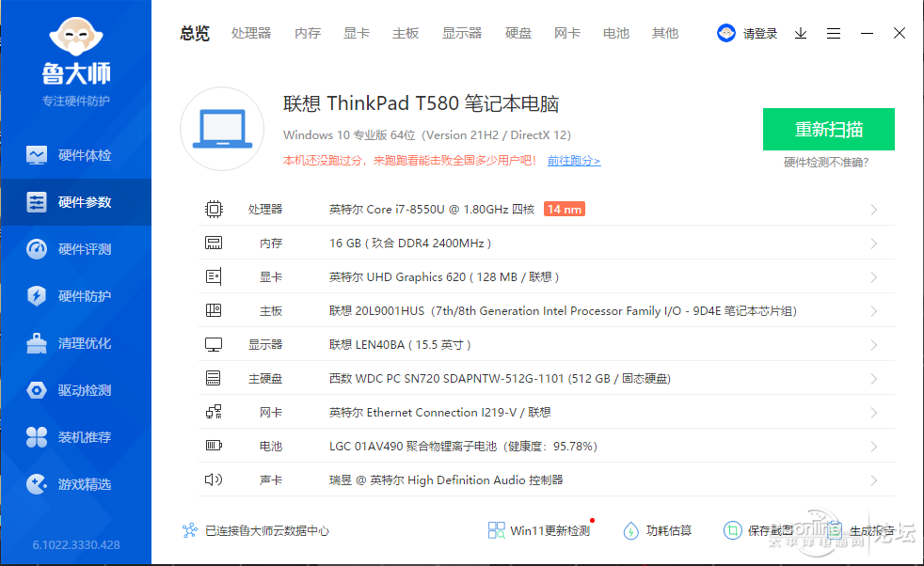Switch to the 内存 tab
Screen dimensions: 924x566
[308, 33]
